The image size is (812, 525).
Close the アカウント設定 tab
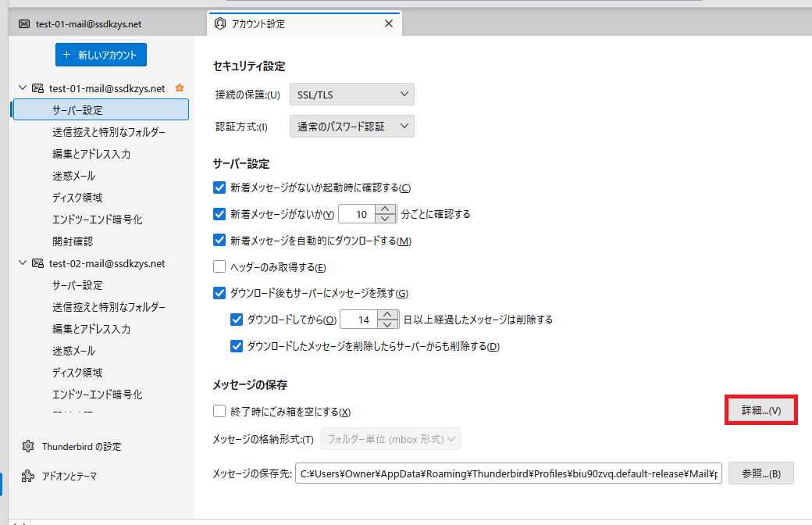(389, 23)
